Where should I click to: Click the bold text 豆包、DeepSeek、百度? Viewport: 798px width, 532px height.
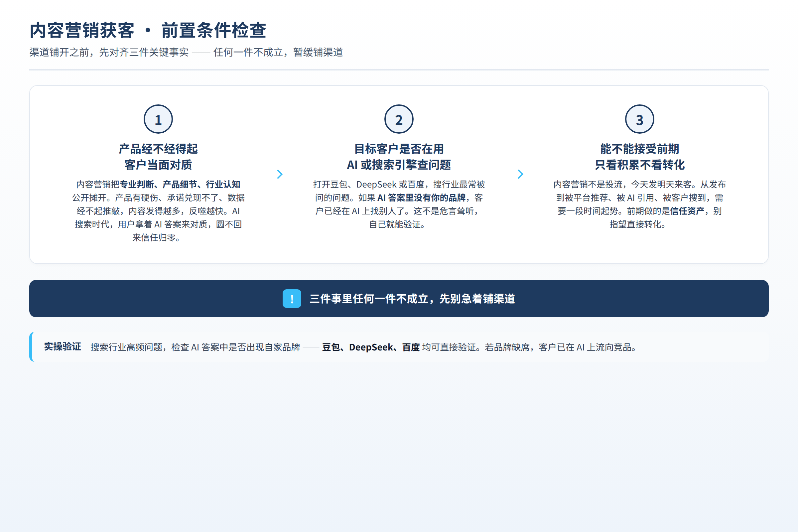371,347
